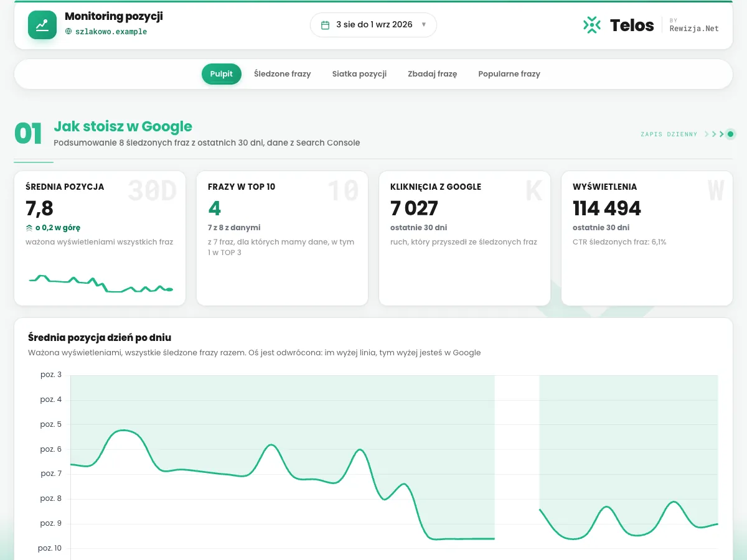747x560 pixels.
Task: Click the green chart app logo icon
Action: (x=42, y=25)
